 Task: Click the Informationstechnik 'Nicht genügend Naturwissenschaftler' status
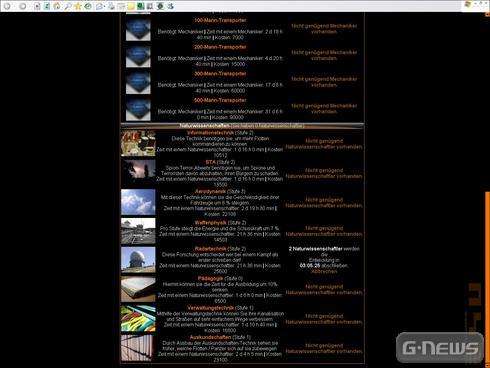(x=324, y=144)
